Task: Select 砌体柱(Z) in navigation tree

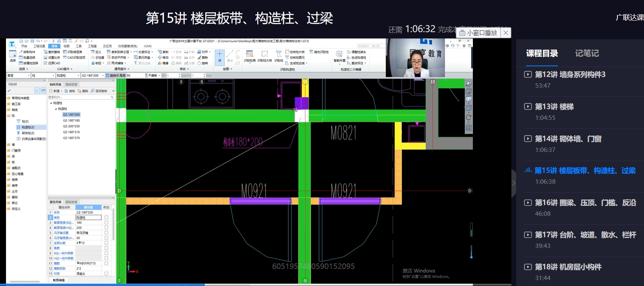Action: tap(28, 133)
